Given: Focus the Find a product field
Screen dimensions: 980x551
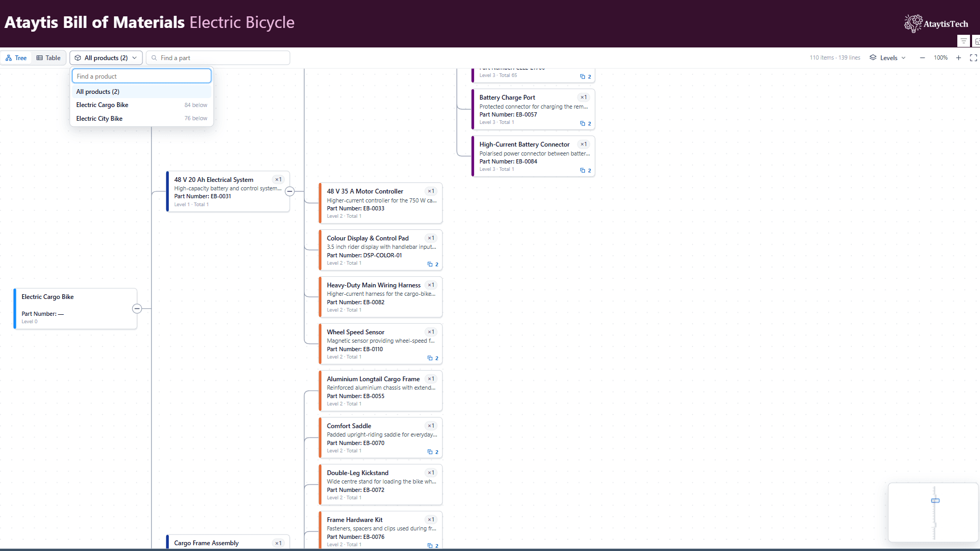Looking at the screenshot, I should point(142,76).
